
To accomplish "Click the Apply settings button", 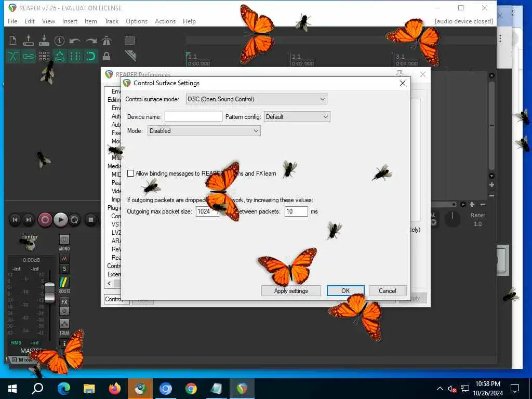I will (291, 291).
